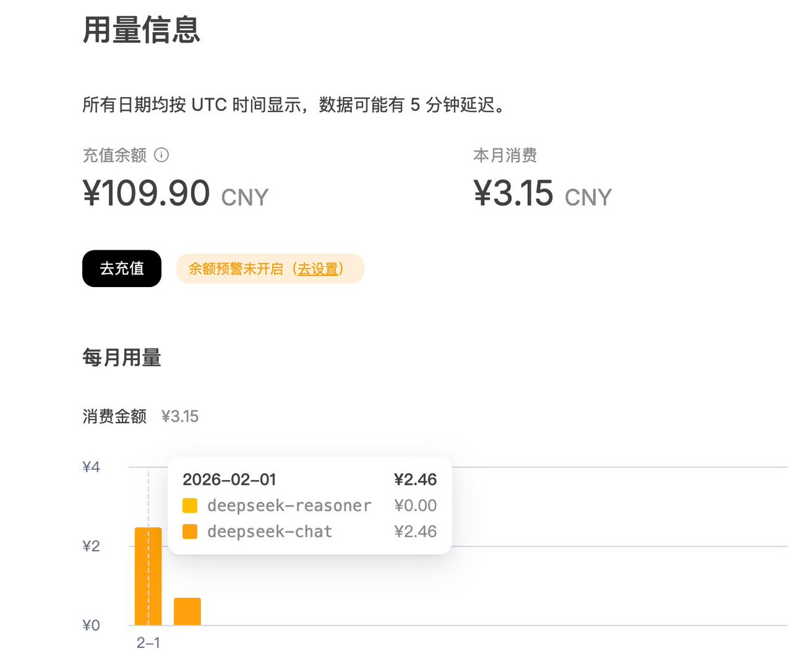Click the 本月消费 label
788x672 pixels.
(505, 156)
